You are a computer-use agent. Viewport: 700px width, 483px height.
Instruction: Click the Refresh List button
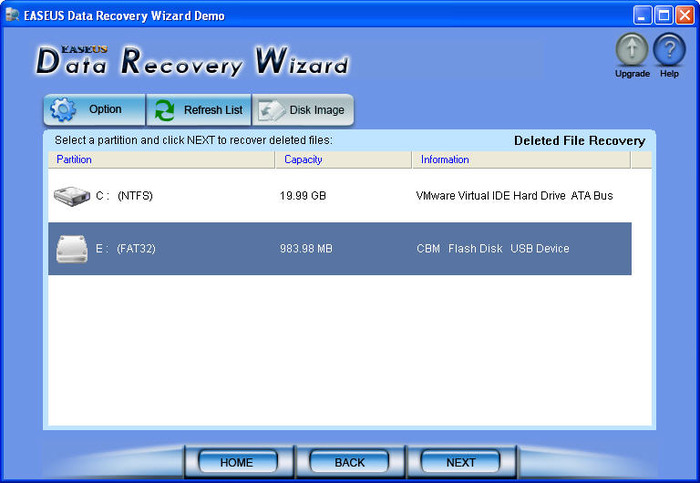pyautogui.click(x=199, y=109)
